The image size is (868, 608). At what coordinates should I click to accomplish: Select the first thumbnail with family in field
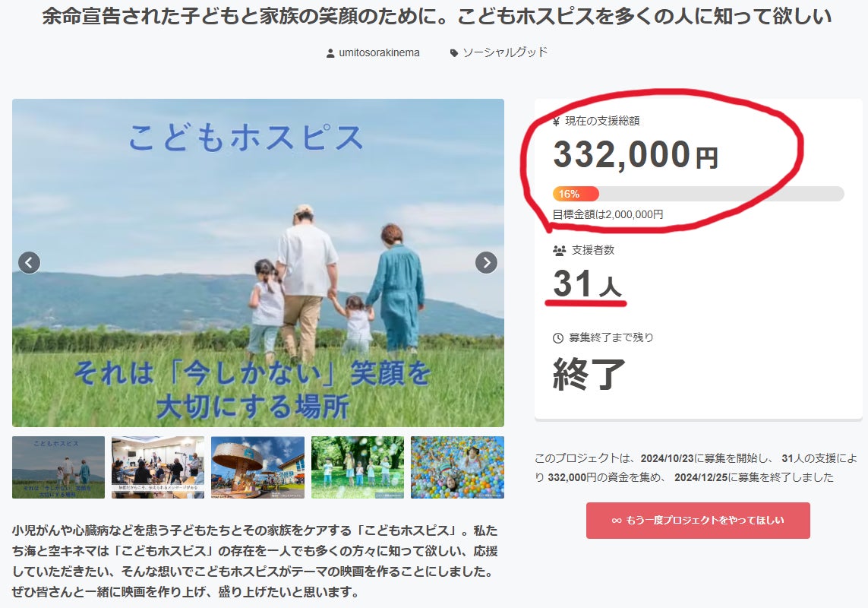(58, 467)
